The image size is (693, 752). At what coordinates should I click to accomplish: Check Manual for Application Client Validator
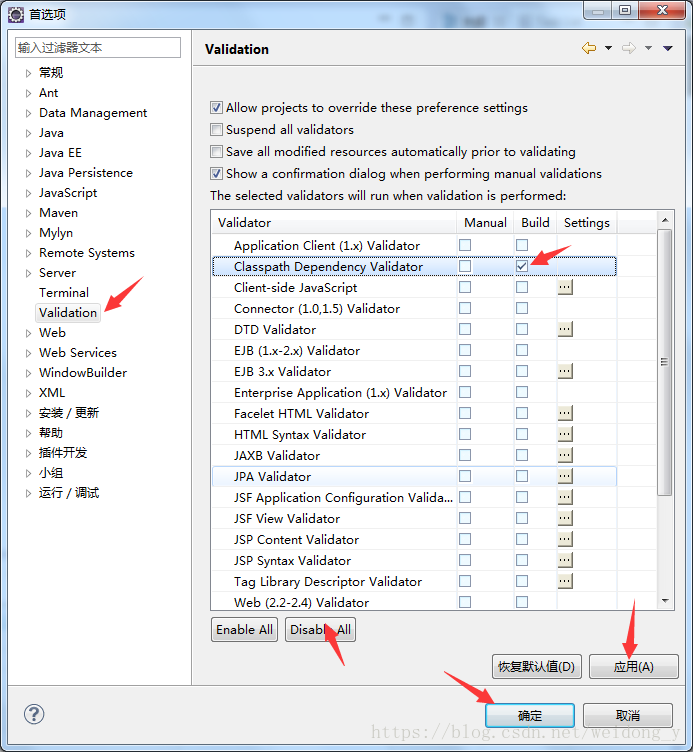(465, 245)
